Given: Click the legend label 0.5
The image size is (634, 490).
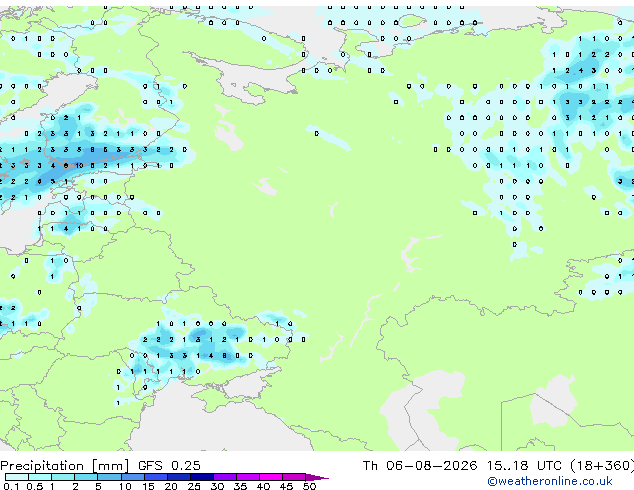Looking at the screenshot, I should (x=35, y=486).
